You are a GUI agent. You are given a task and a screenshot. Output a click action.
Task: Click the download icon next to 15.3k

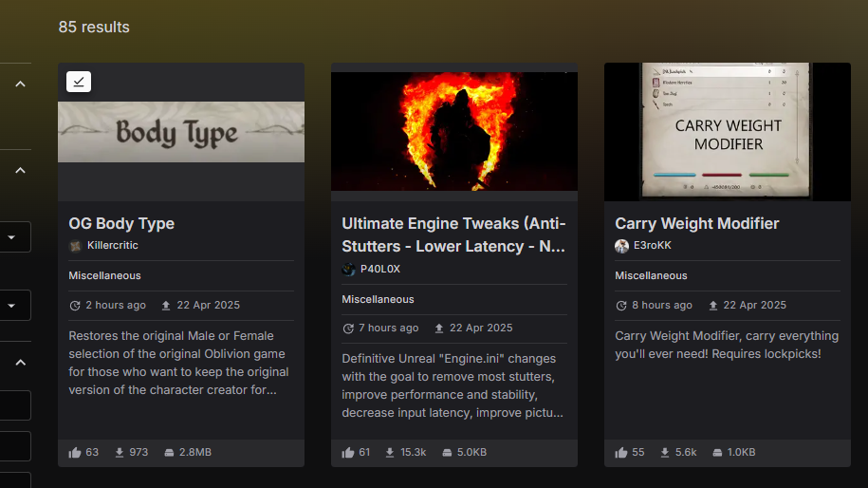coord(390,453)
